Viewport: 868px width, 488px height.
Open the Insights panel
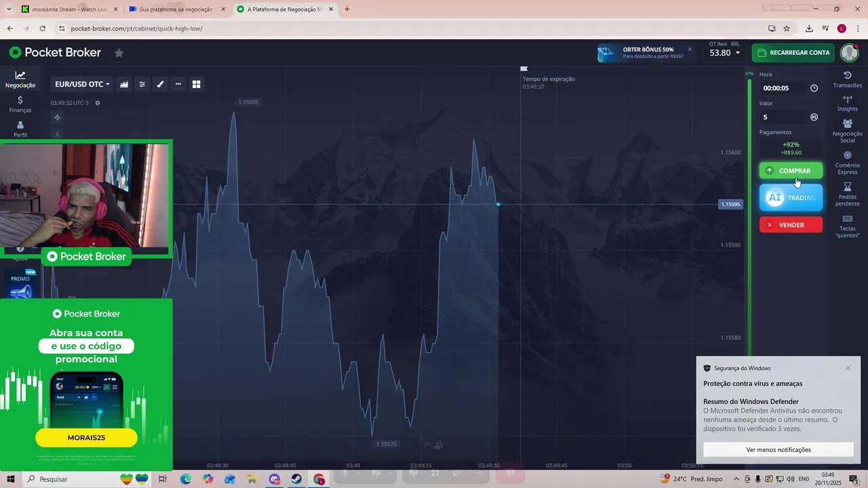click(x=847, y=104)
